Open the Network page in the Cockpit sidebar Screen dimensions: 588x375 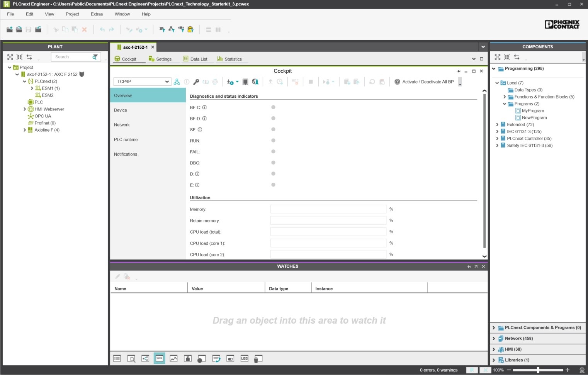coord(122,125)
